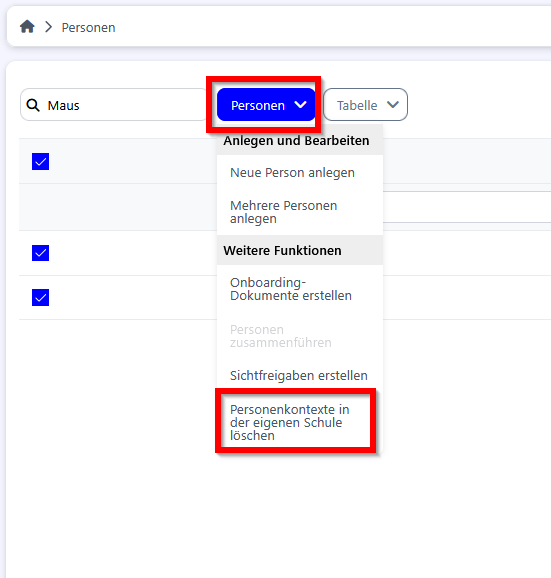The width and height of the screenshot is (551, 578).
Task: Choose Mehrere Personen anlegen
Action: (x=283, y=212)
